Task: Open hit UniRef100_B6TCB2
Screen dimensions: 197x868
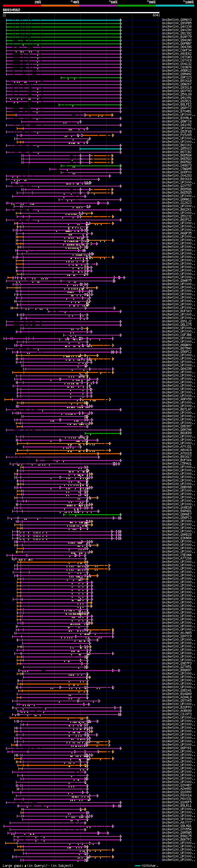Action: click(177, 151)
